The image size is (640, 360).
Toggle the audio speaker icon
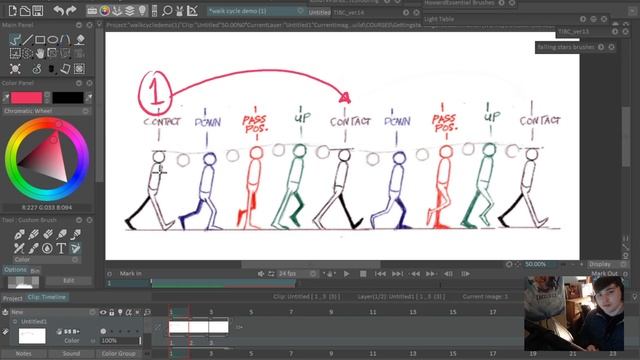tap(261, 274)
